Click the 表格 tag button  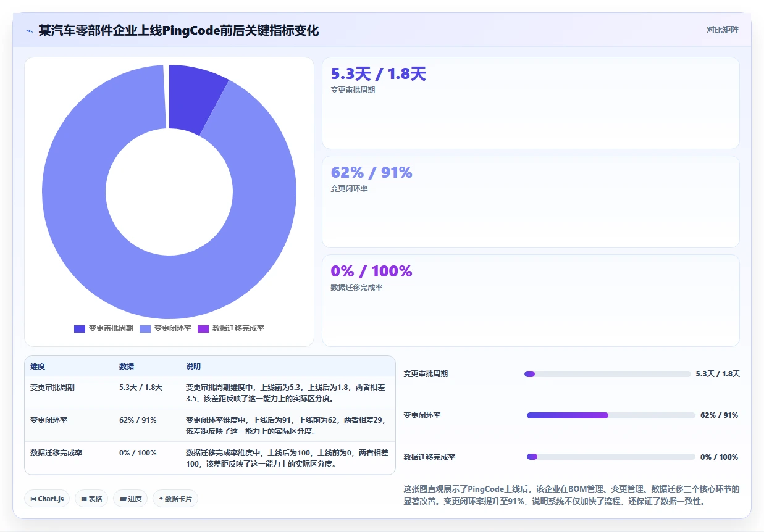click(x=91, y=499)
